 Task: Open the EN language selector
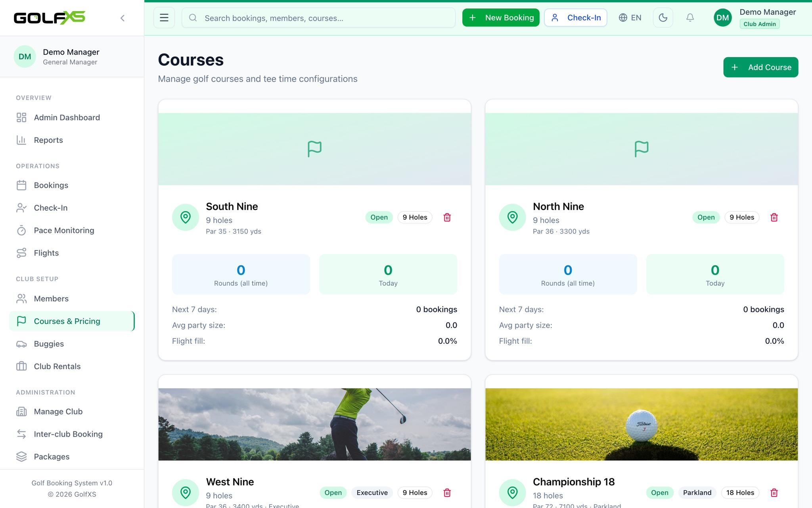tap(630, 17)
